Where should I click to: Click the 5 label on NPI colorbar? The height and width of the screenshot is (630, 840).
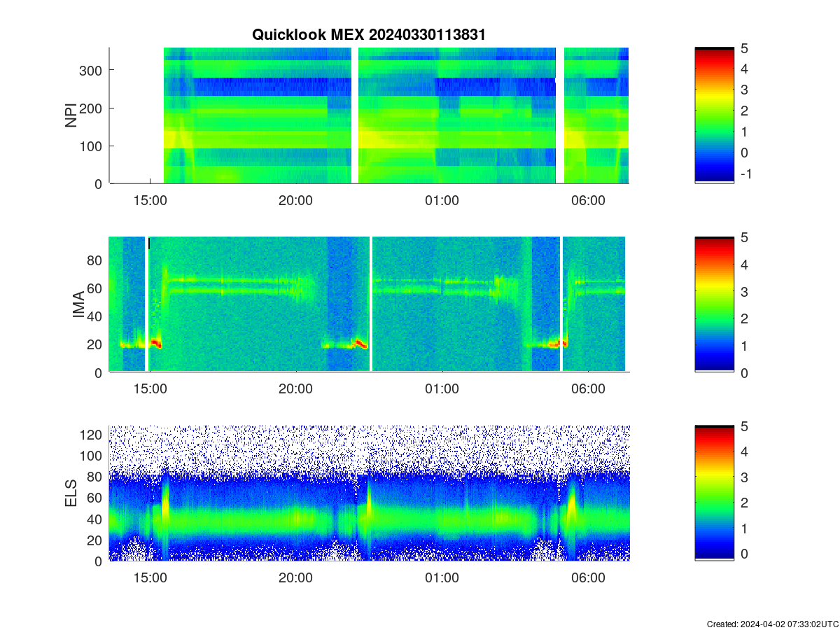point(744,48)
